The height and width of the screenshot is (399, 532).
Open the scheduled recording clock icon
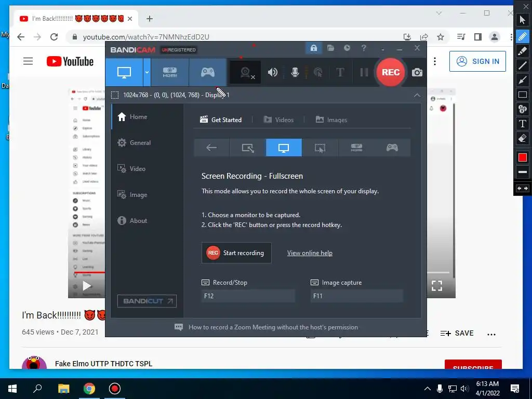click(347, 48)
